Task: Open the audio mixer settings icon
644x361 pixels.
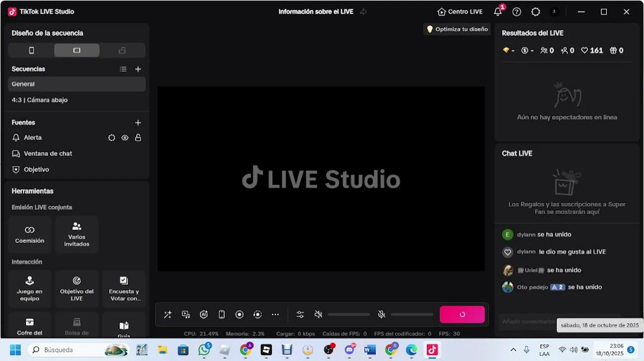Action: (x=300, y=314)
